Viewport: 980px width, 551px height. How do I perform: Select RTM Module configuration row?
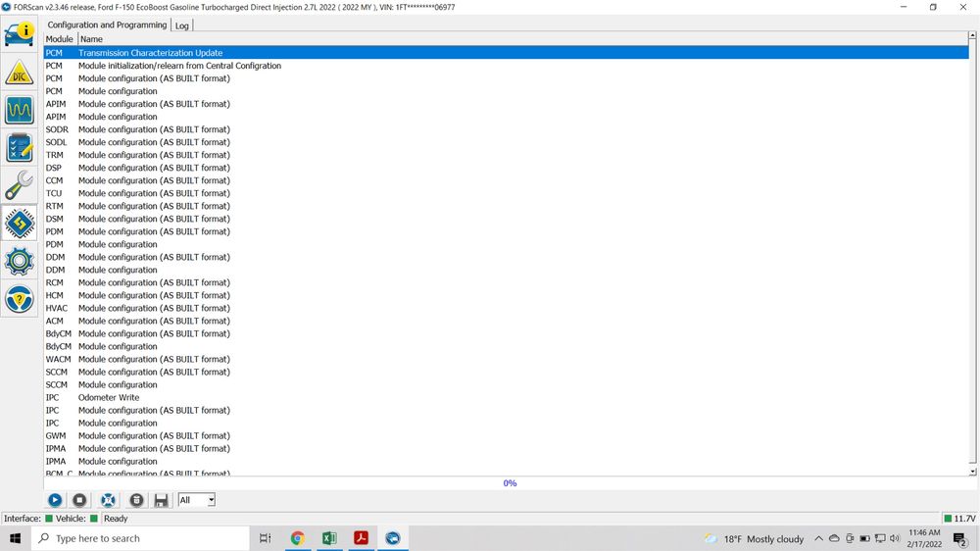tap(507, 206)
